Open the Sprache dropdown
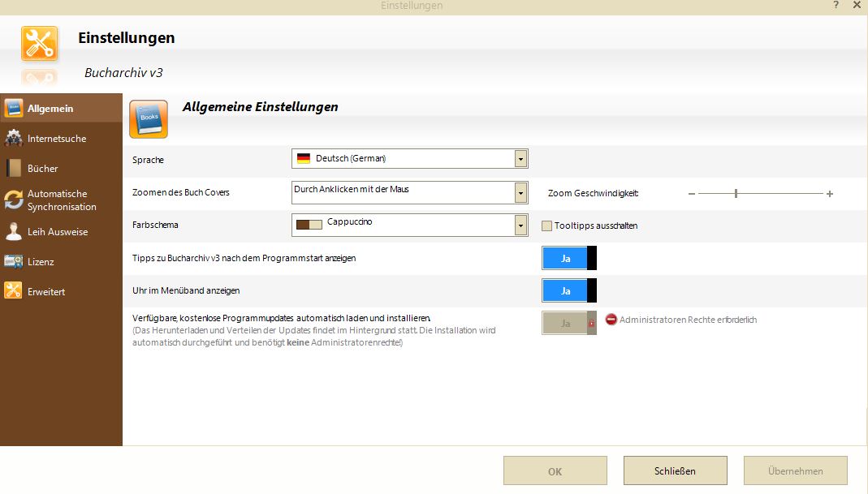This screenshot has height=494, width=868. point(520,159)
